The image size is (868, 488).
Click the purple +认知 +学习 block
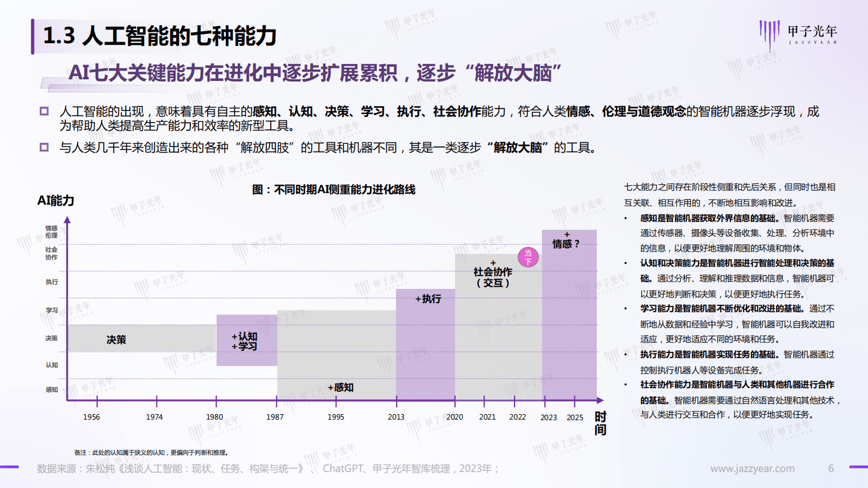(x=247, y=340)
